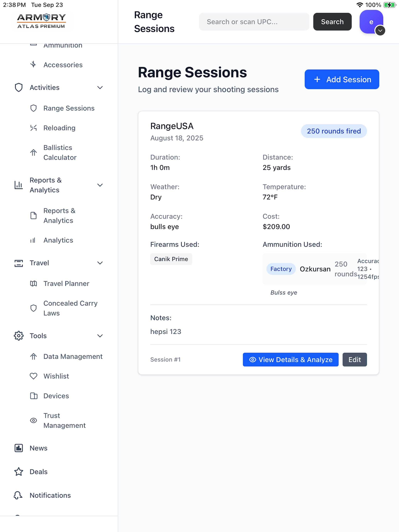Click the user avatar 'e' button

click(371, 22)
